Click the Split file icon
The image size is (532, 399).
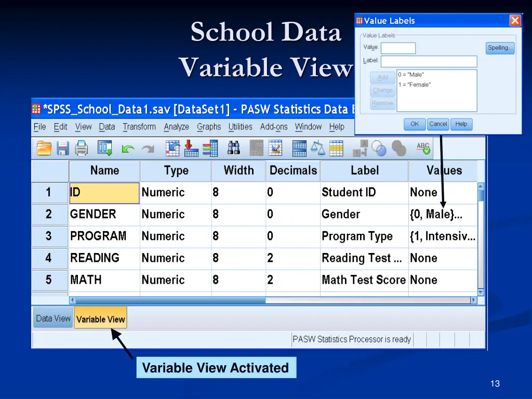(x=299, y=148)
